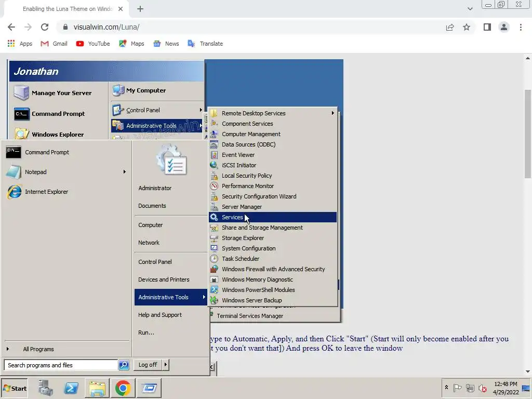This screenshot has height=399, width=532.
Task: Click the Server Manager icon in submenu
Action: [x=214, y=207]
